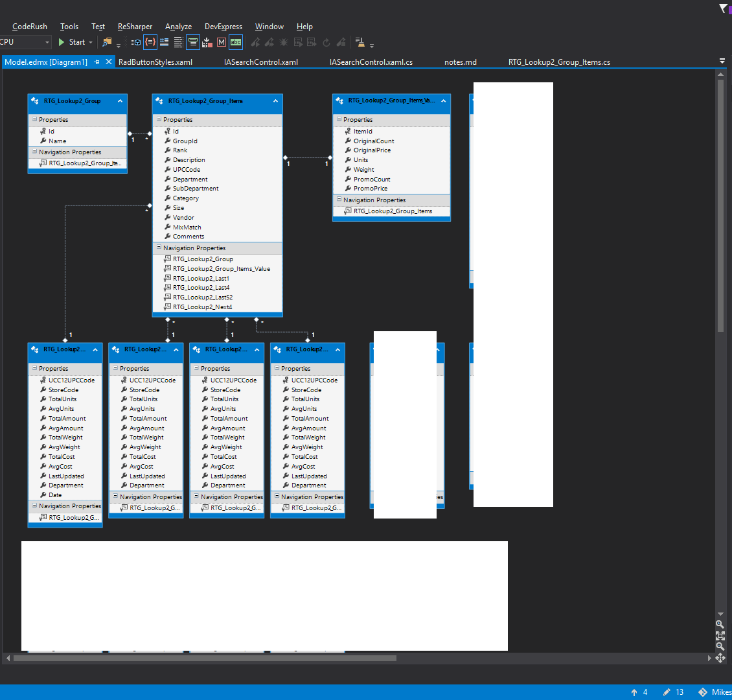Zoom out using the magnifier minus icon

pos(720,646)
